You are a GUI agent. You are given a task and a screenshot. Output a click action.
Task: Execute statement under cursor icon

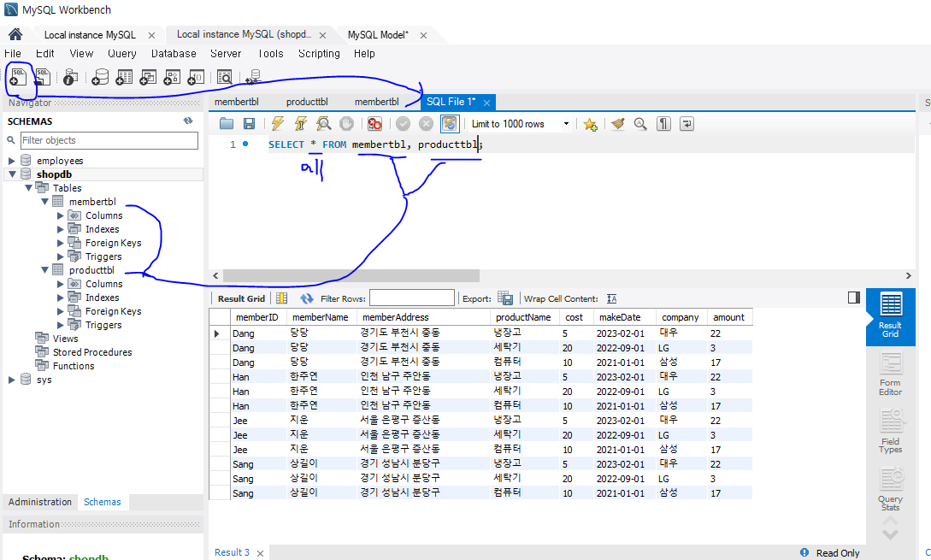coord(300,123)
